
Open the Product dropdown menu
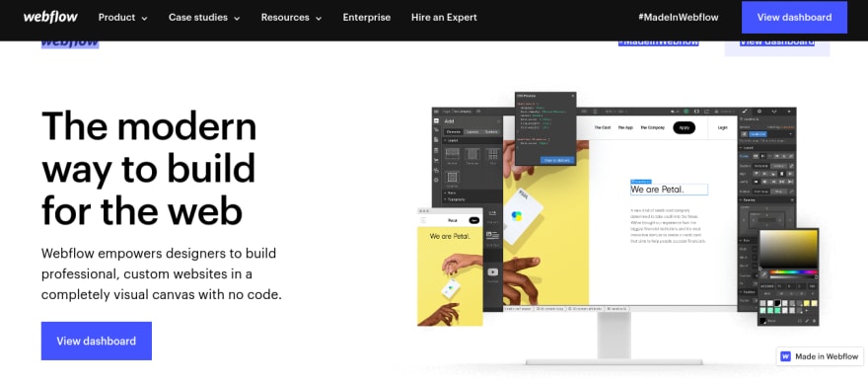point(123,18)
